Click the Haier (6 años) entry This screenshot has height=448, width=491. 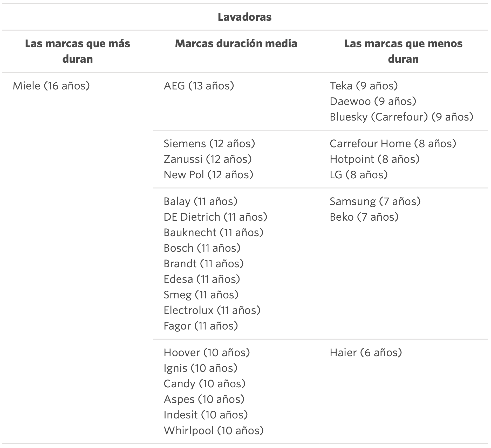tap(366, 353)
